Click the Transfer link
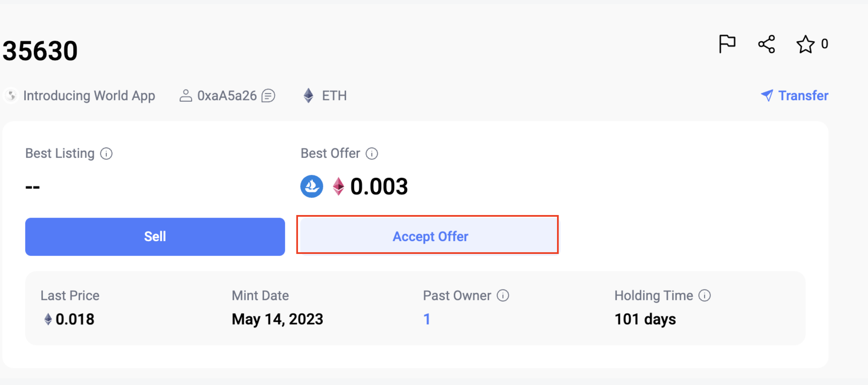Viewport: 868px width, 385px height. click(x=795, y=96)
